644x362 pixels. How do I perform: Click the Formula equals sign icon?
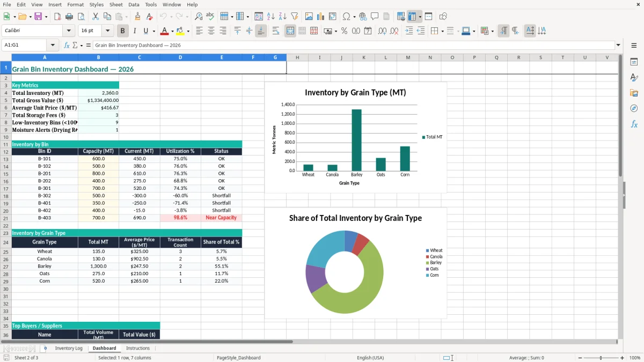tap(89, 45)
